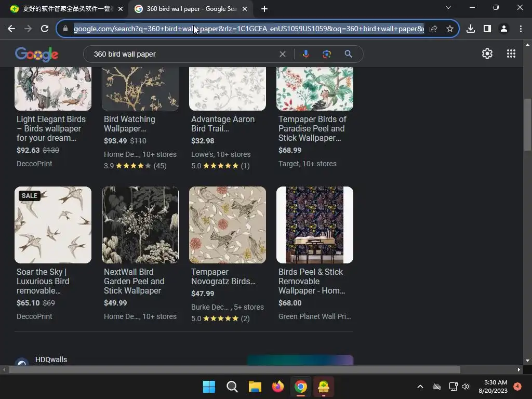Click the $32.98 price
The image size is (532, 399).
point(203,141)
